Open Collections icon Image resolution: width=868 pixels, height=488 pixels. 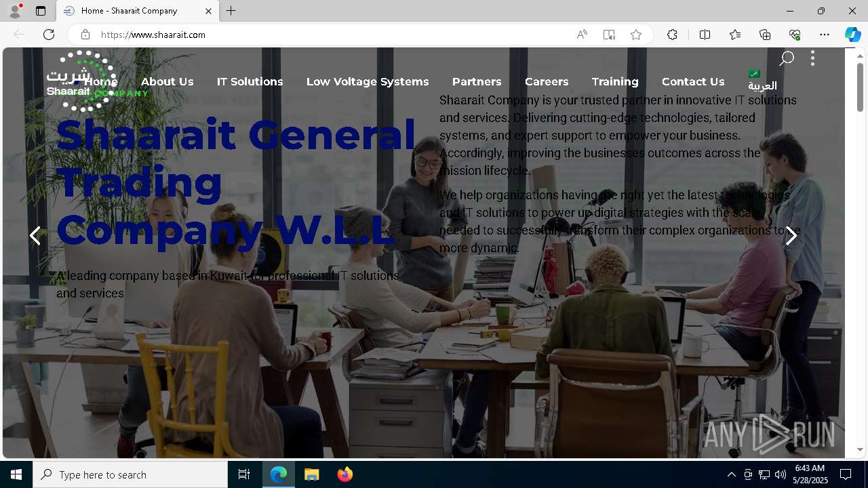click(x=765, y=35)
